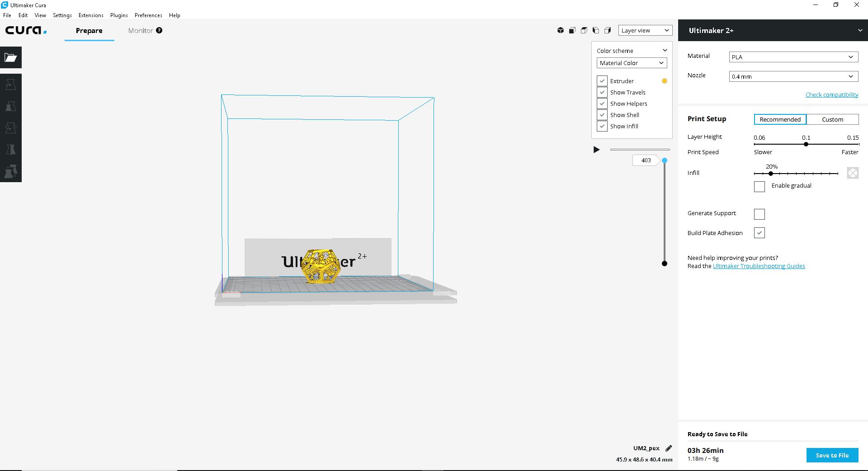Play the layer simulation
The image size is (868, 471).
click(x=596, y=150)
